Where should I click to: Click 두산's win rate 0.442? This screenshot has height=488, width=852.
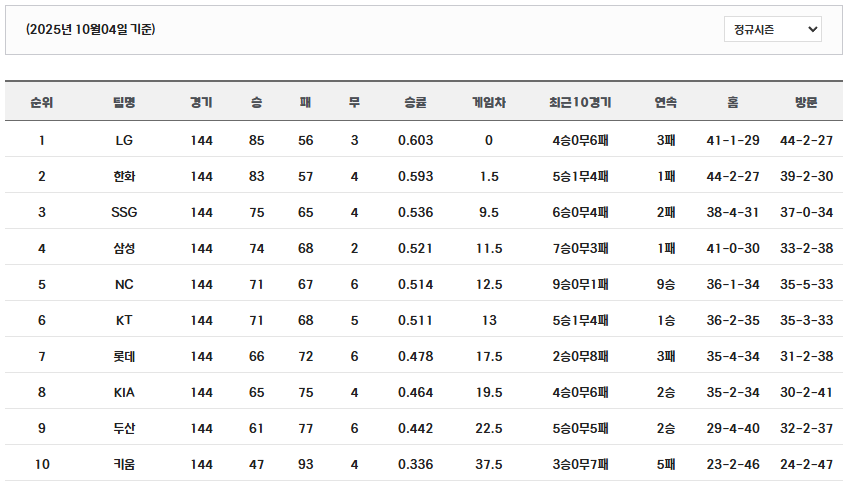tap(415, 428)
